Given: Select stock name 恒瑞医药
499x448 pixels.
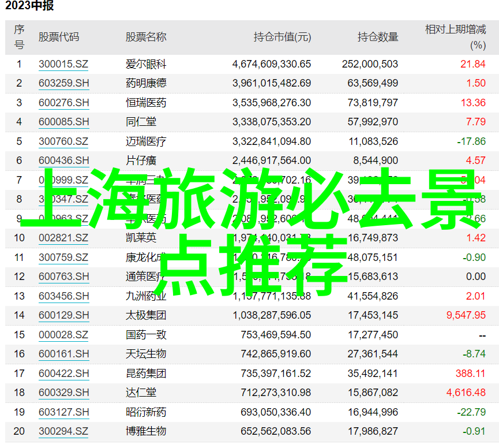Looking at the screenshot, I should coord(146,103).
